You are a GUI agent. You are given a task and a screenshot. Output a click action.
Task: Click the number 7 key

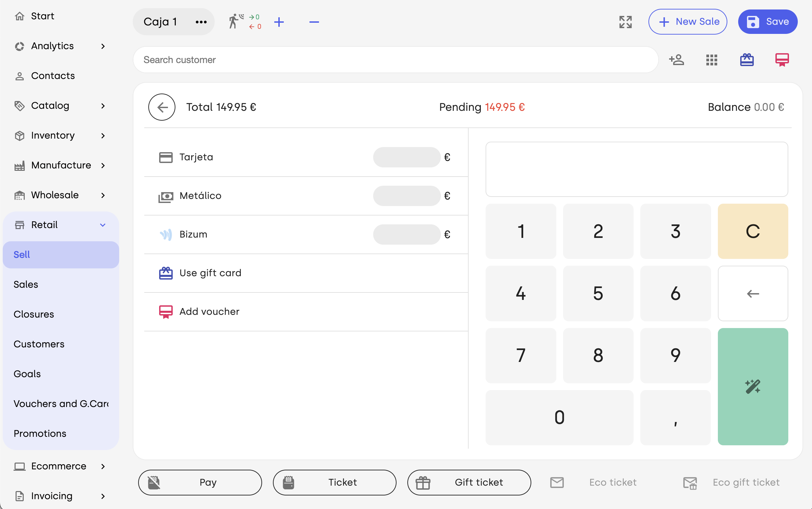tap(521, 355)
